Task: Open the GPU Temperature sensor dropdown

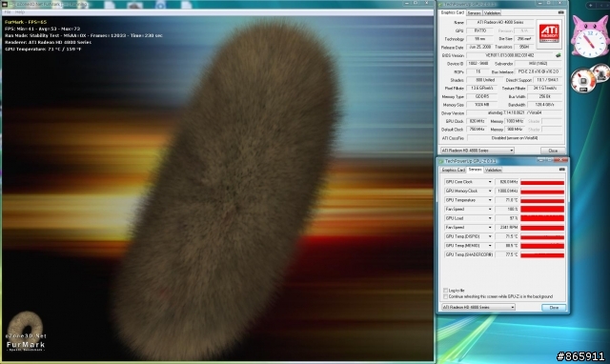Action: [490, 200]
